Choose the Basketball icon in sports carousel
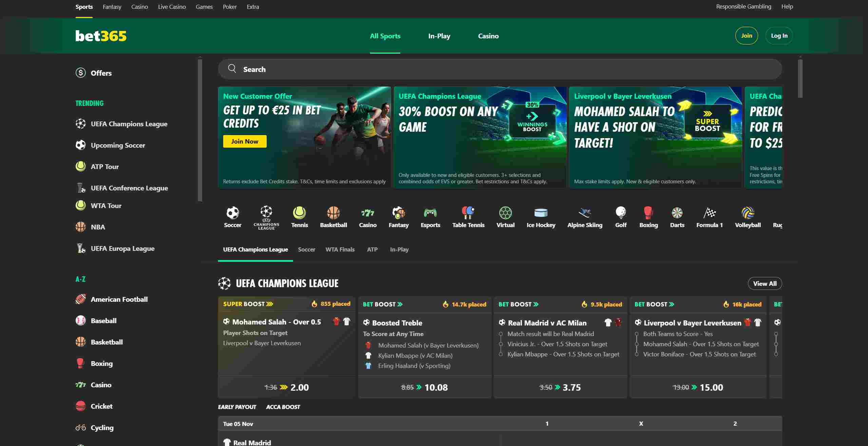The height and width of the screenshot is (446, 868). 333,217
